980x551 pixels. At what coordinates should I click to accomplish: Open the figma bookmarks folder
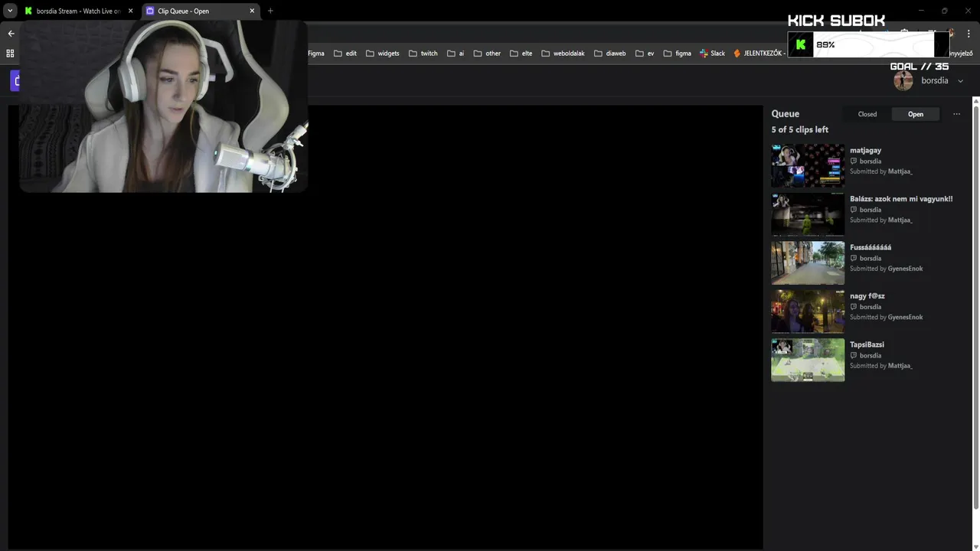click(678, 54)
